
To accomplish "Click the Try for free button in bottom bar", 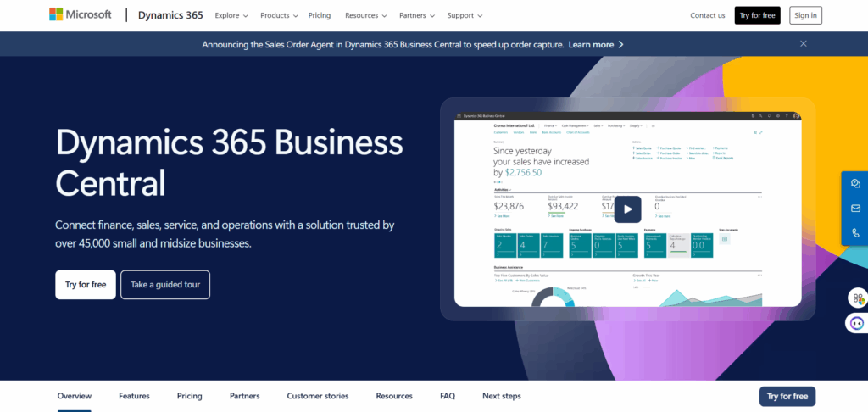I will (787, 397).
